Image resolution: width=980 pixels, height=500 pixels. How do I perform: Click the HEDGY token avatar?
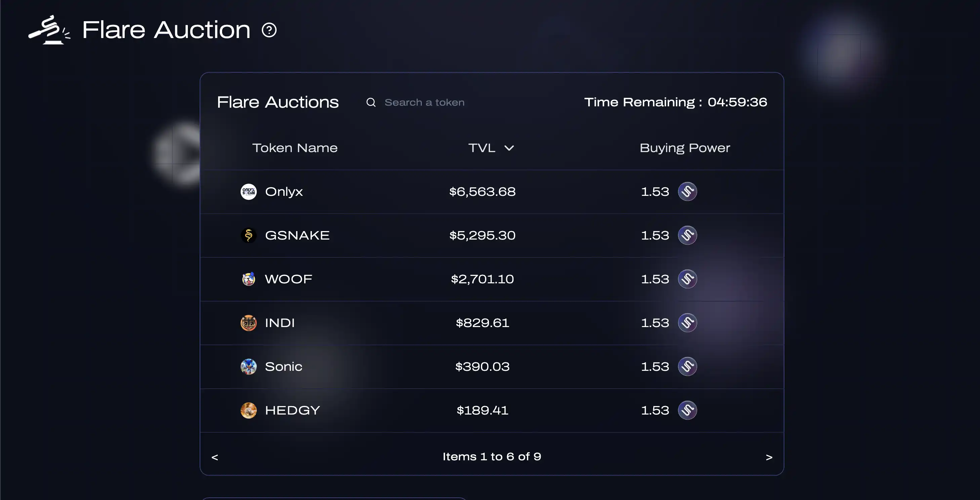[248, 410]
